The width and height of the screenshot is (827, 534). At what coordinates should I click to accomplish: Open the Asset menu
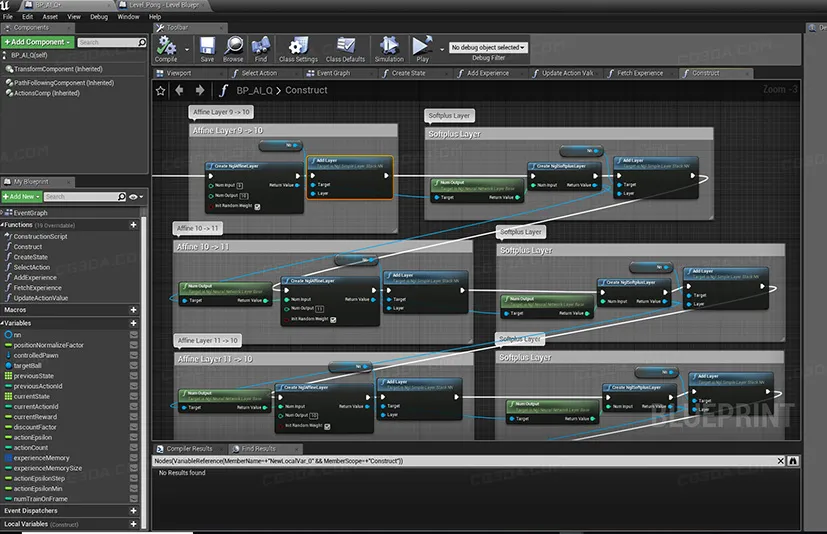pos(50,16)
